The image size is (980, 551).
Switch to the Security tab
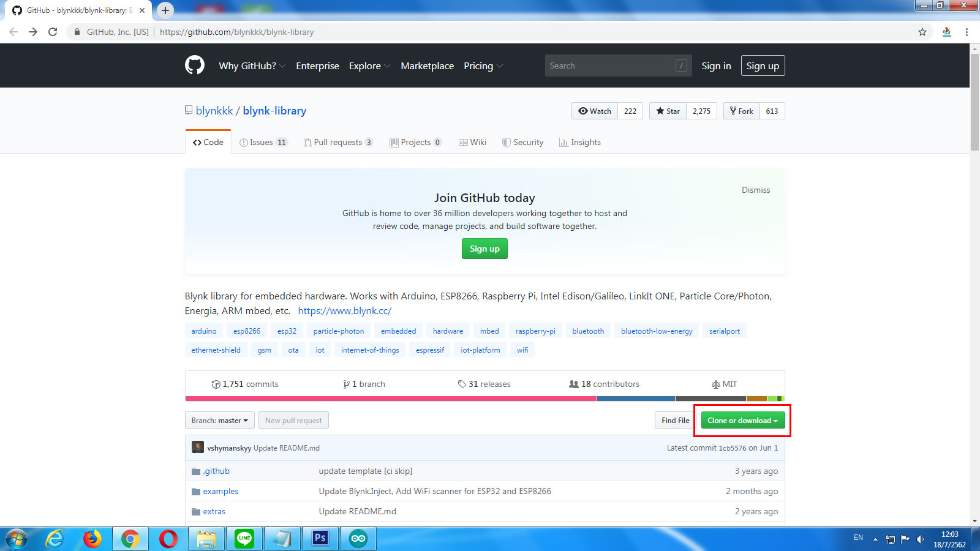click(x=522, y=142)
